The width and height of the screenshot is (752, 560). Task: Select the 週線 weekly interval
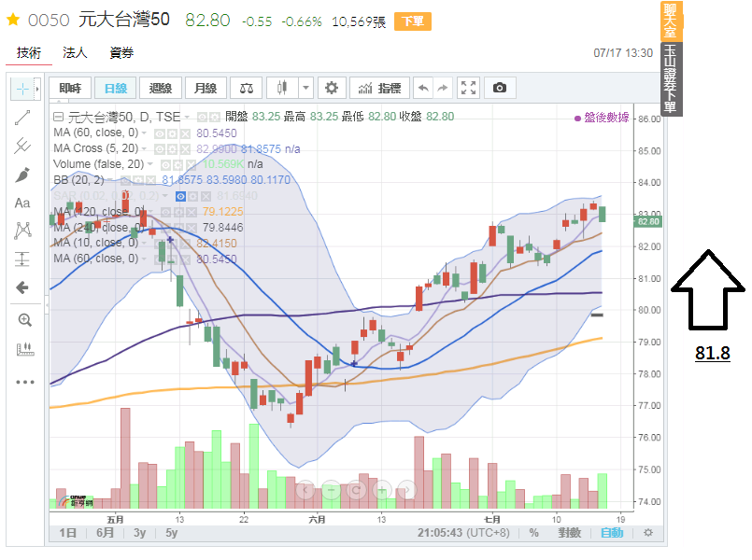[x=161, y=88]
